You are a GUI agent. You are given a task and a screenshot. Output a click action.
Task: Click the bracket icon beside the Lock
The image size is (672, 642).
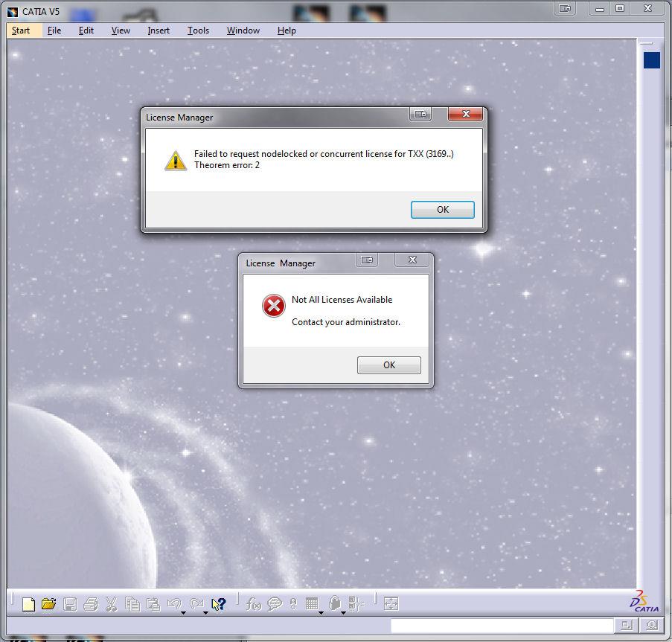pos(356,604)
